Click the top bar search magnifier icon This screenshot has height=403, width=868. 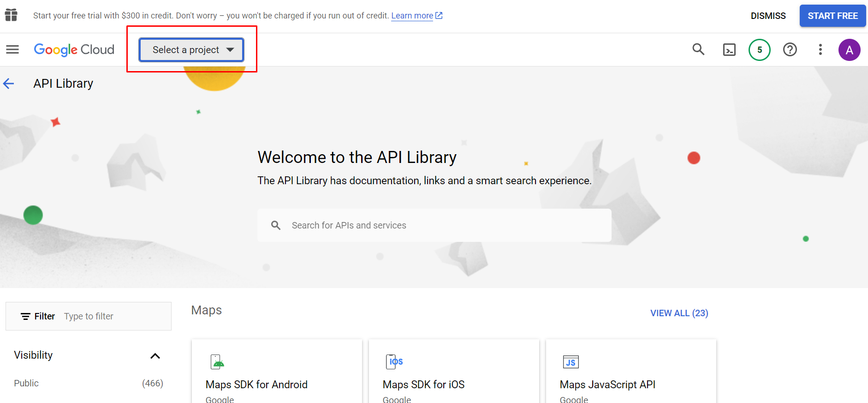click(x=698, y=49)
